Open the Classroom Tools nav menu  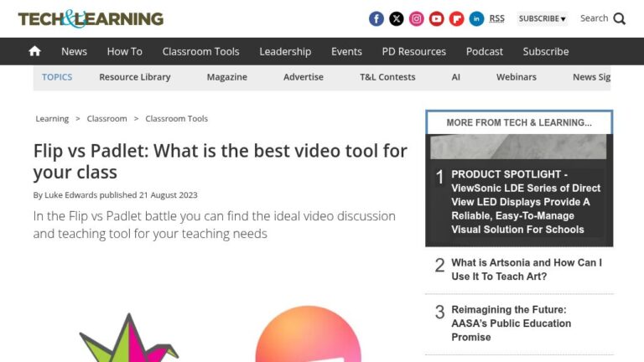pyautogui.click(x=200, y=51)
